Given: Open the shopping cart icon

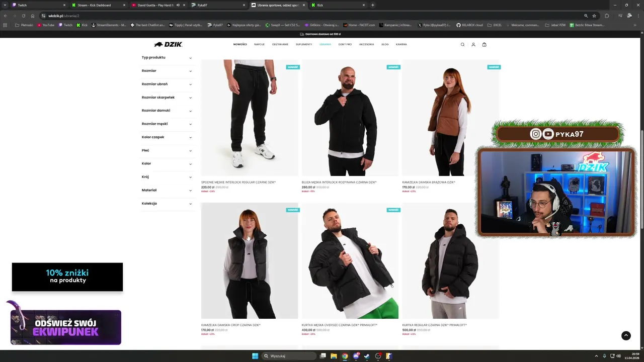Looking at the screenshot, I should (485, 44).
